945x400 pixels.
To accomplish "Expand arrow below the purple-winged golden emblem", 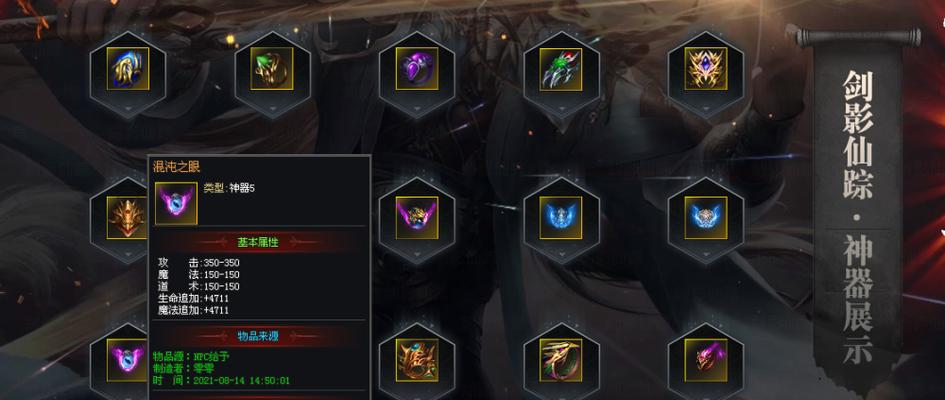I will [416, 257].
